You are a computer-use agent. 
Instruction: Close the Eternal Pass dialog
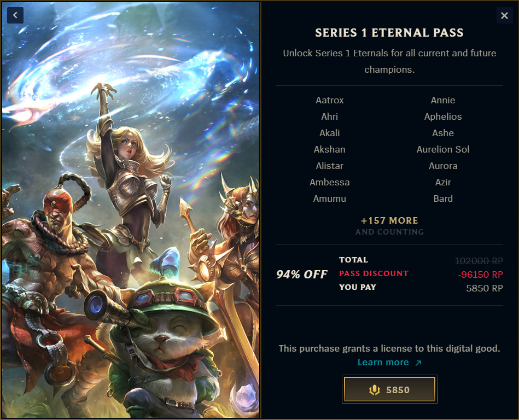coord(504,15)
